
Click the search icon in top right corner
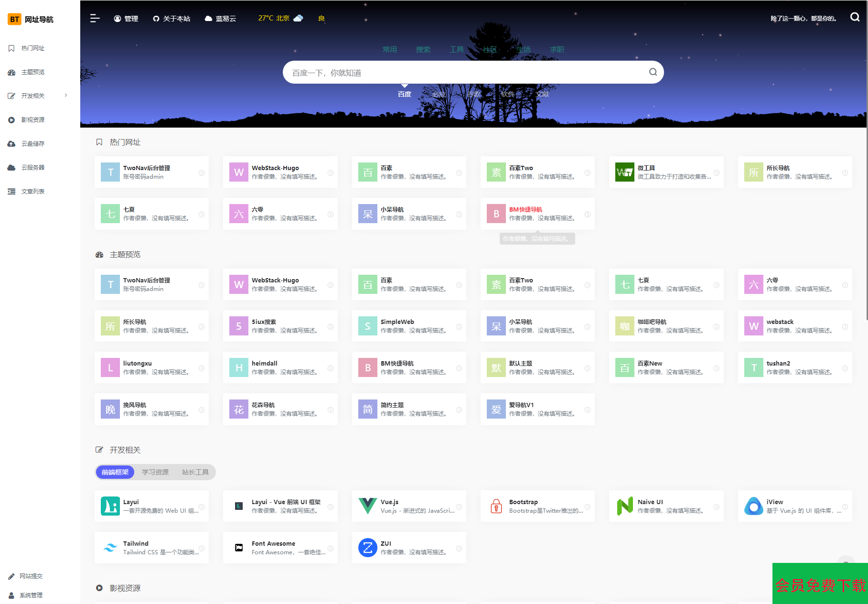click(x=855, y=17)
